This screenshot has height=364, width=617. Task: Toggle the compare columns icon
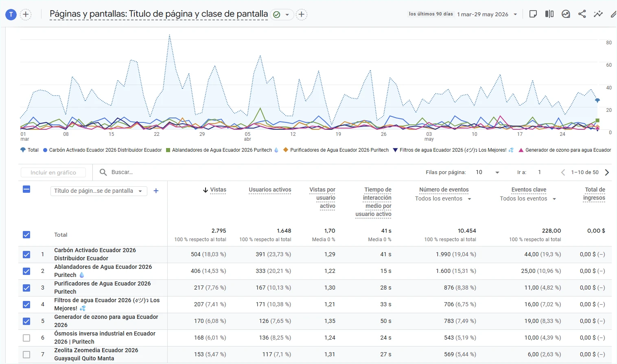(x=549, y=14)
